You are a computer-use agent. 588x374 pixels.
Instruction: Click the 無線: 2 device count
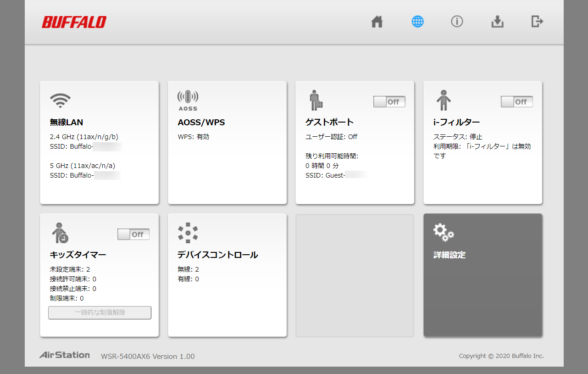[188, 269]
